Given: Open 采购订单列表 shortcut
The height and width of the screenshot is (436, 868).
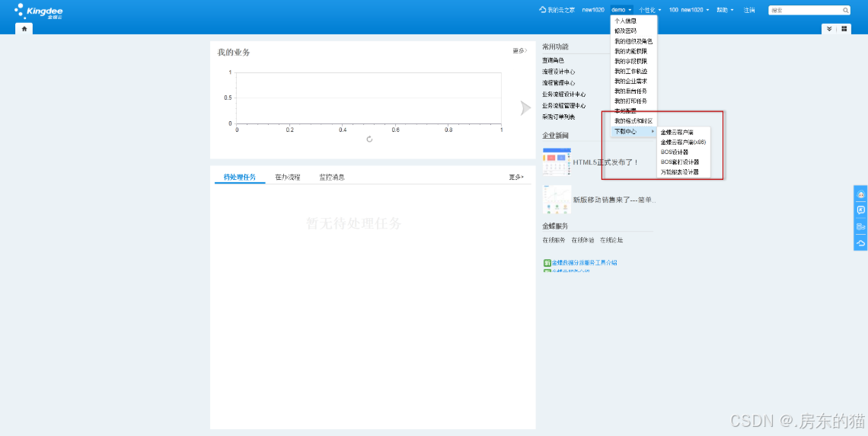Looking at the screenshot, I should 559,117.
